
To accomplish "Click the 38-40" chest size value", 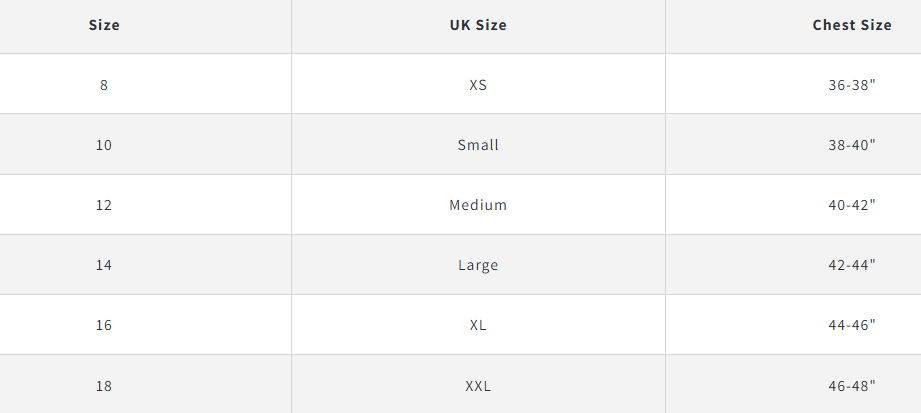I will pyautogui.click(x=852, y=145).
